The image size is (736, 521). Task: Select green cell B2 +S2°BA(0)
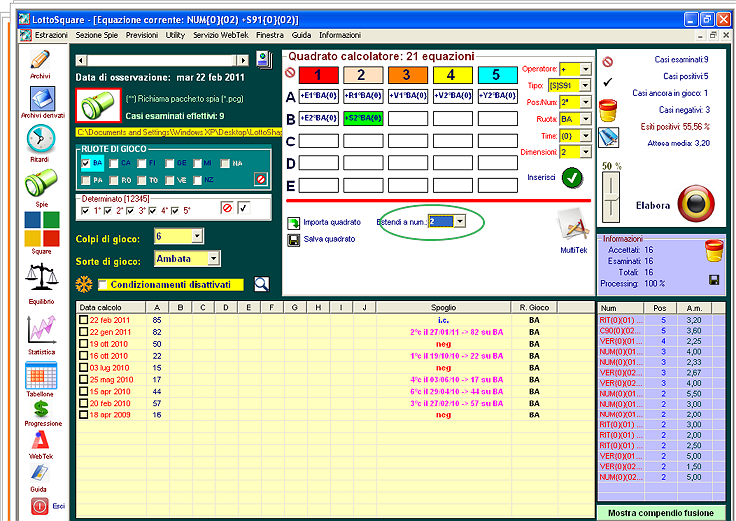click(x=363, y=119)
